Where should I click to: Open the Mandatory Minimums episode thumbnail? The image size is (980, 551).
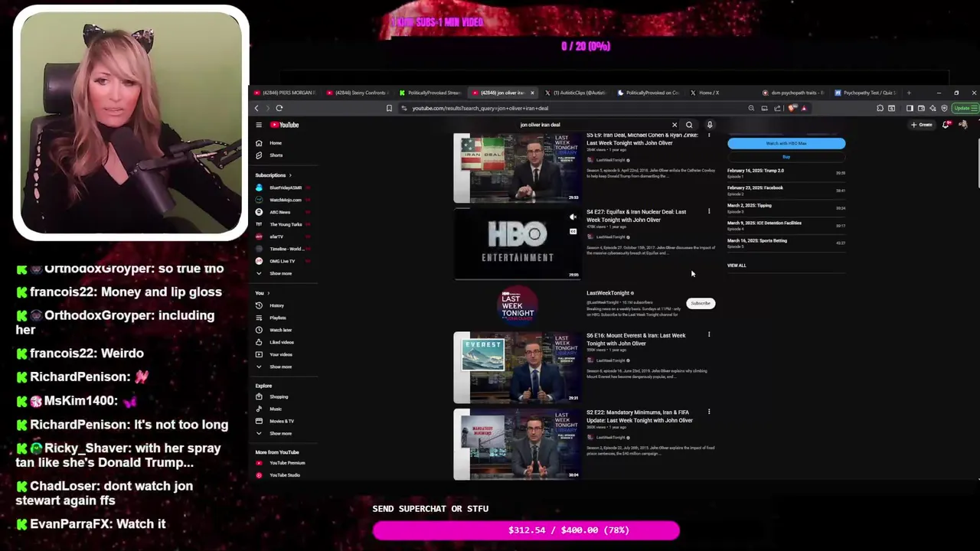[x=517, y=445]
